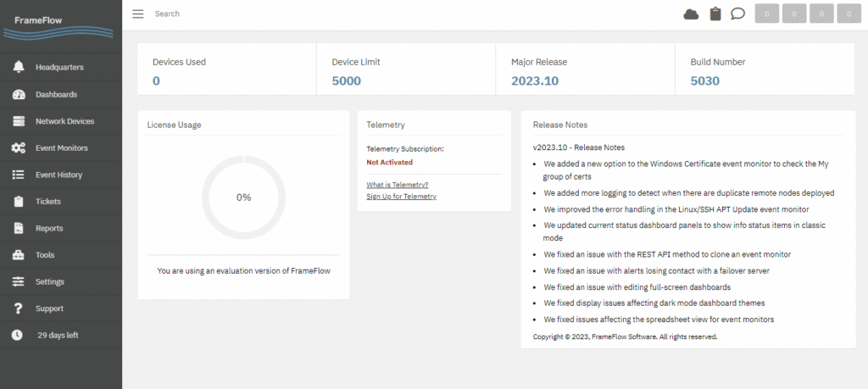The image size is (868, 389).
Task: Open Network Devices section
Action: point(64,121)
